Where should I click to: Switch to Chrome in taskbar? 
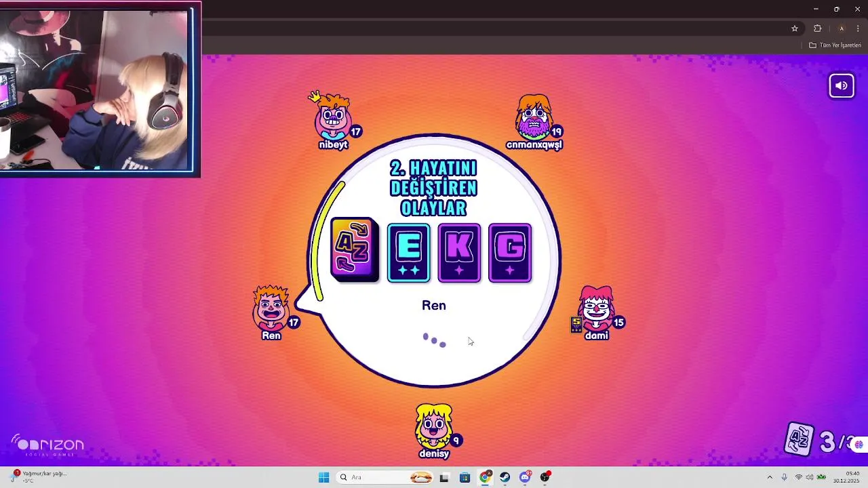485,477
